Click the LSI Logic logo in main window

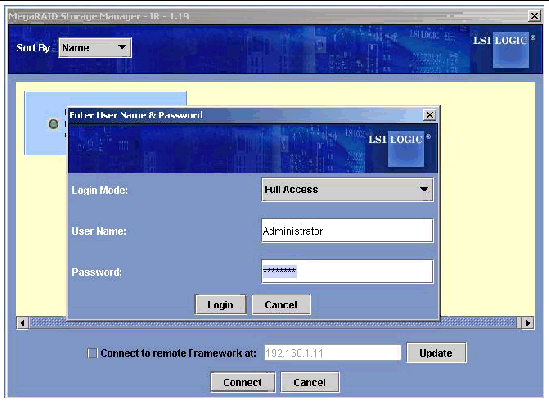tap(503, 49)
